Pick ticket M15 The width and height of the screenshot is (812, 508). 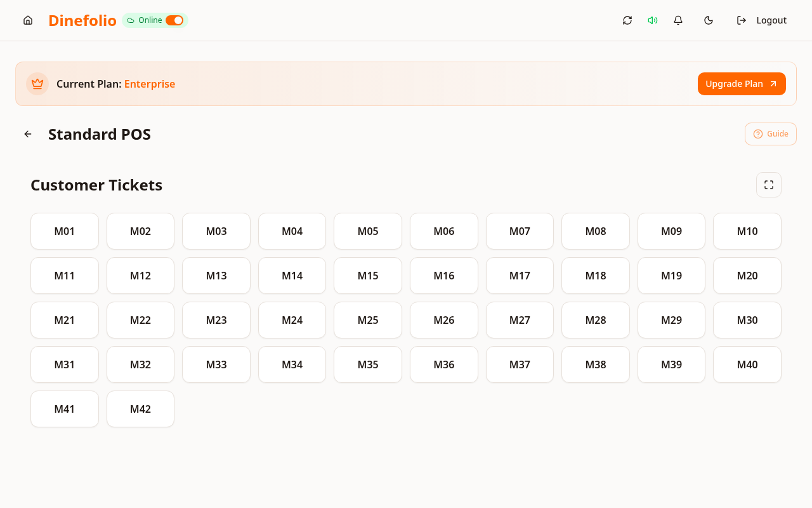click(x=368, y=276)
